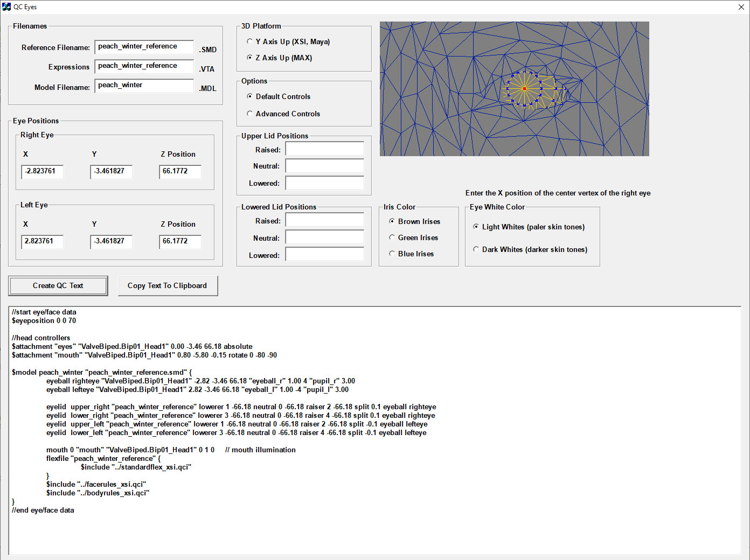The image size is (750, 560).
Task: Select Brown Irises option
Action: pyautogui.click(x=392, y=221)
